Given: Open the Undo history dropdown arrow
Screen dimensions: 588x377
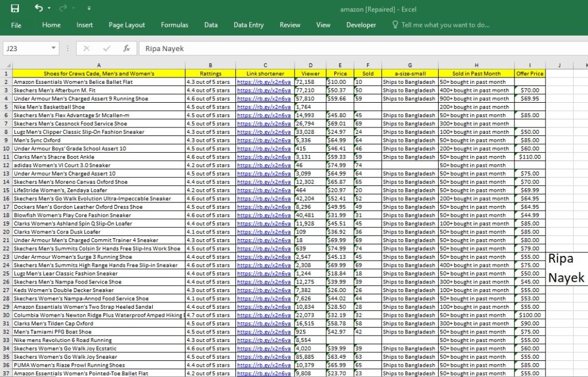Looking at the screenshot, I should point(49,8).
